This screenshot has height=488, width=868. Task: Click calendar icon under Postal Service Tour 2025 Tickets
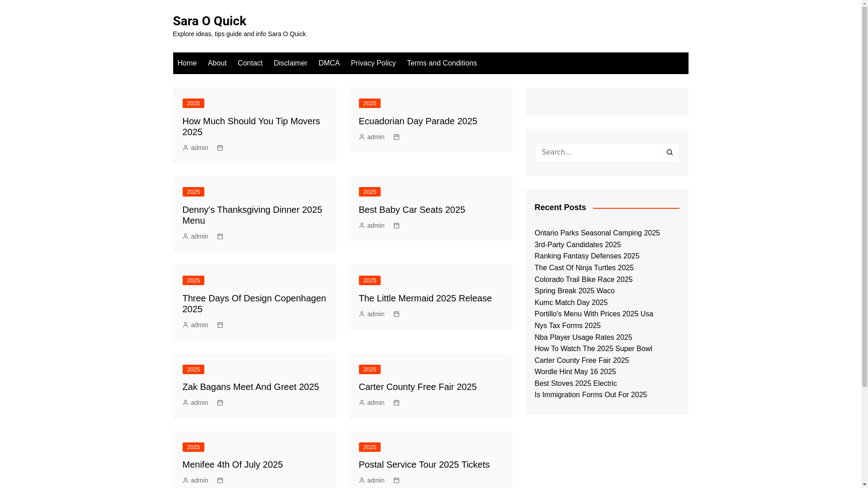point(396,480)
